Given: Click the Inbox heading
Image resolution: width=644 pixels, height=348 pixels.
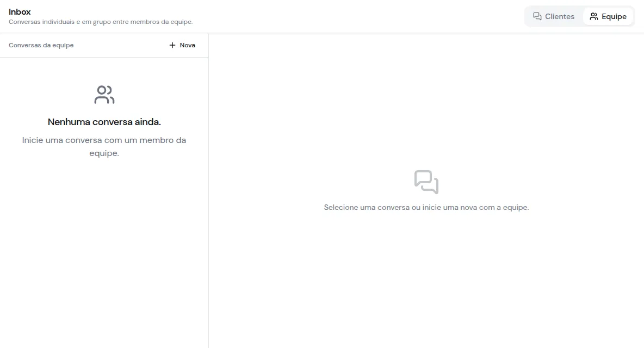Looking at the screenshot, I should (20, 12).
